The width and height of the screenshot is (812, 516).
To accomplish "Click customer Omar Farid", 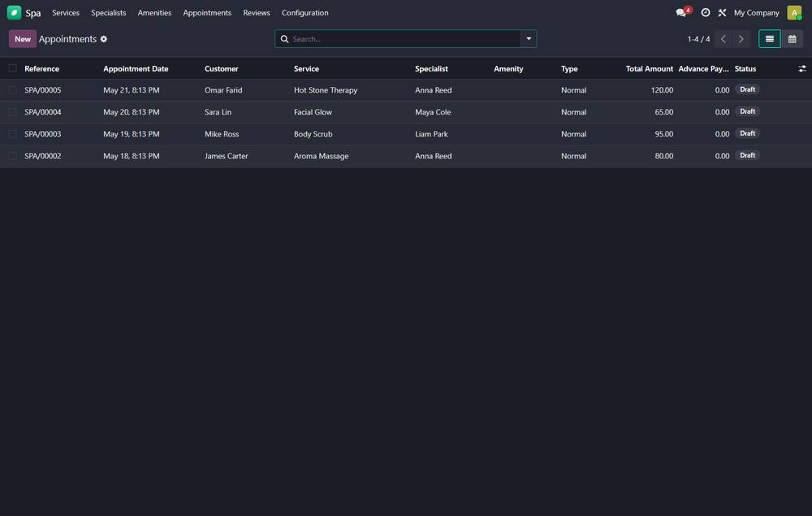I will tap(223, 90).
